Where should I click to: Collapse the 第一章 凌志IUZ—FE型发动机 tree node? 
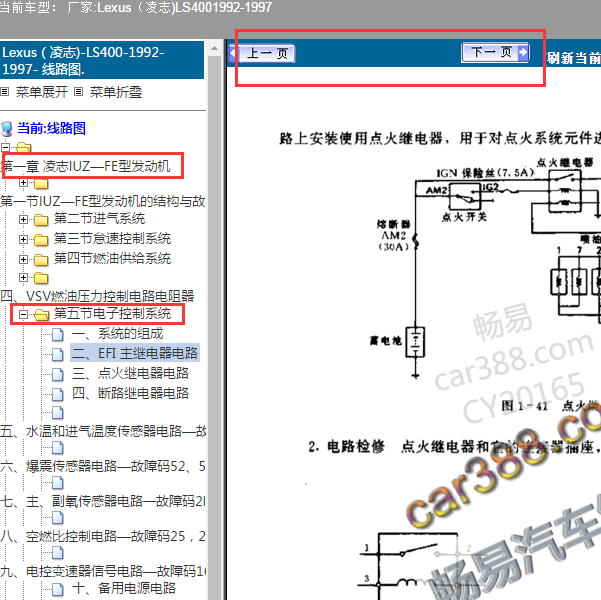(5, 147)
